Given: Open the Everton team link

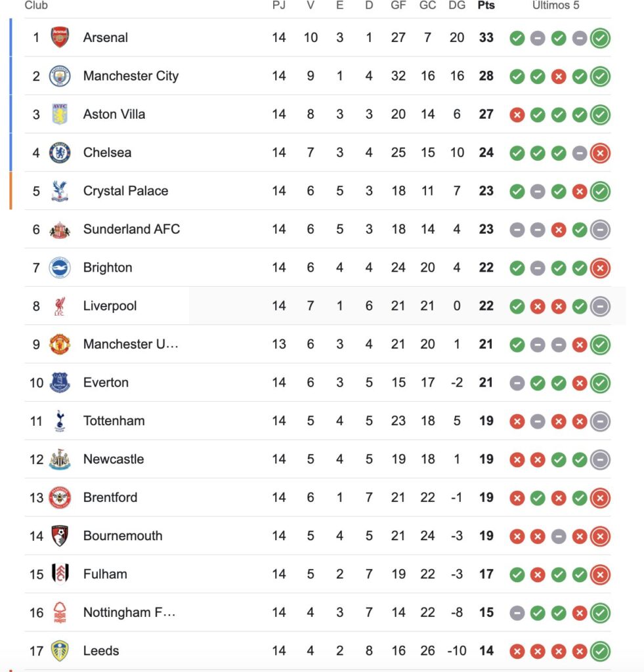Looking at the screenshot, I should click(x=106, y=383).
